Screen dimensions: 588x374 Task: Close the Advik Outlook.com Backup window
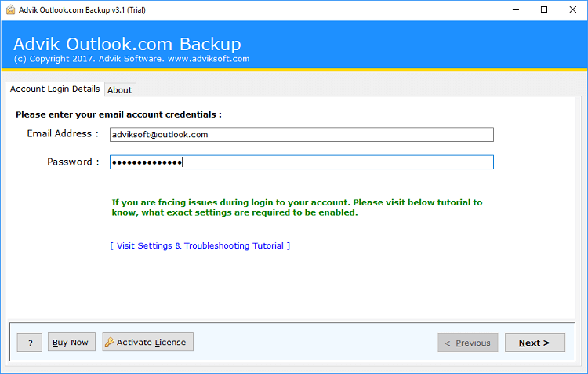573,9
